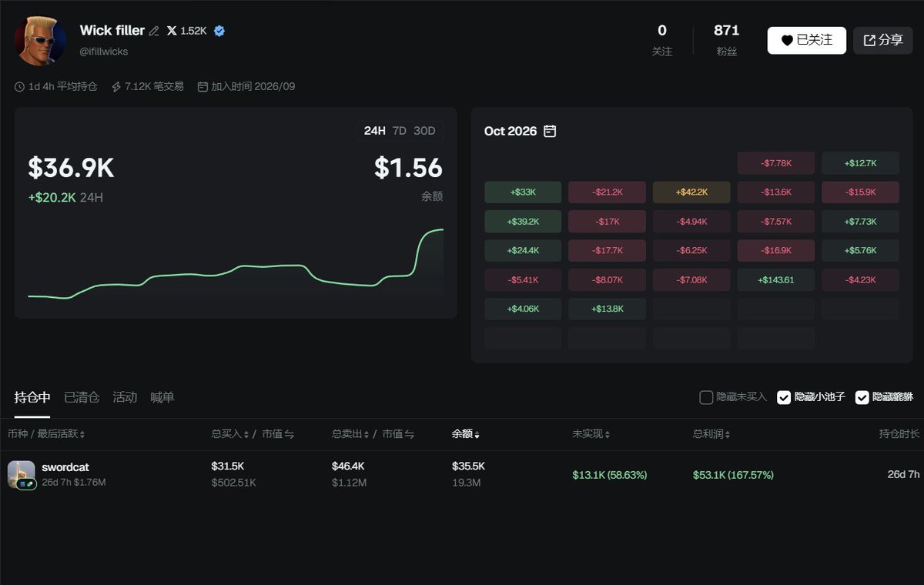Open the Wick filler profile avatar
The width and height of the screenshot is (924, 585).
click(40, 41)
